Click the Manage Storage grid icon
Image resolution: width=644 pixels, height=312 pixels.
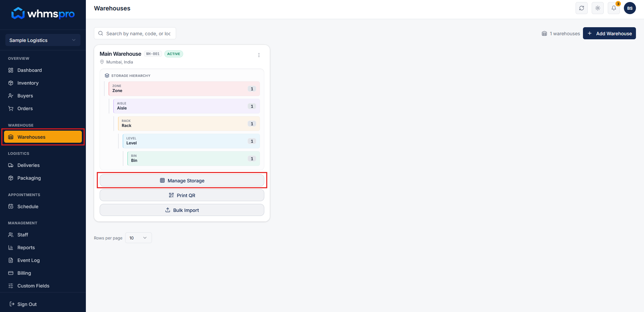click(x=162, y=180)
